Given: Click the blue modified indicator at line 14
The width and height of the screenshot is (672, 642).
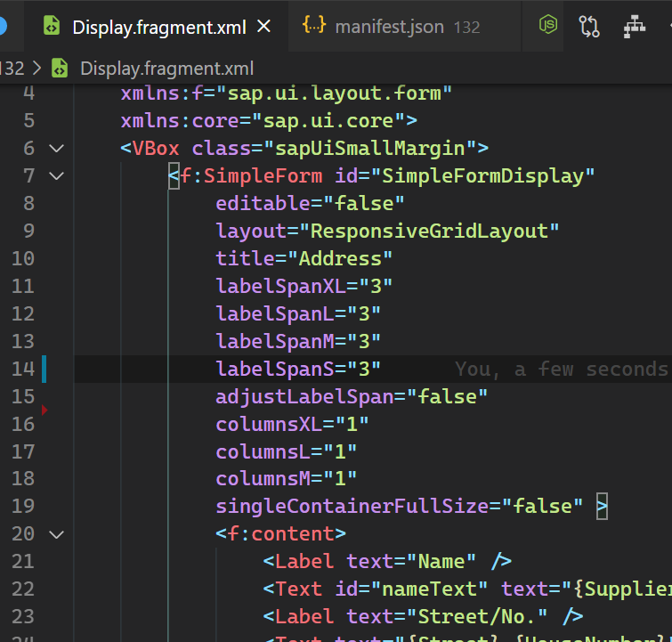Looking at the screenshot, I should coord(44,369).
